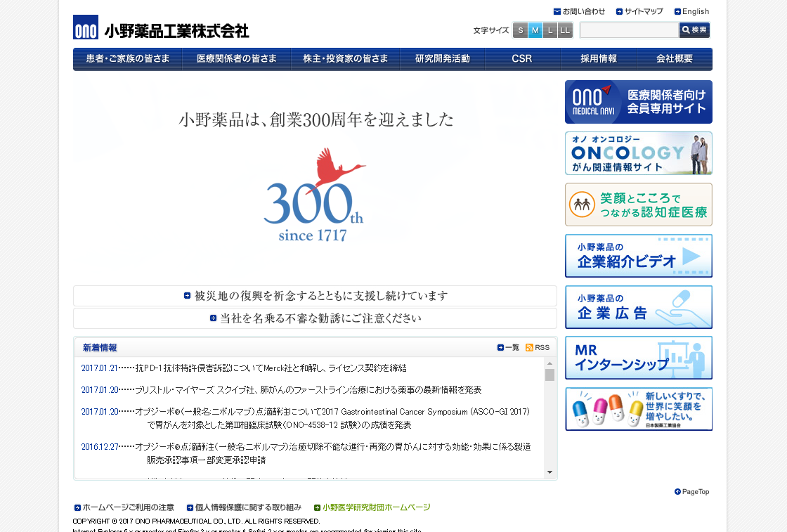Image resolution: width=787 pixels, height=532 pixels.
Task: Set text size to S
Action: pyautogui.click(x=521, y=31)
